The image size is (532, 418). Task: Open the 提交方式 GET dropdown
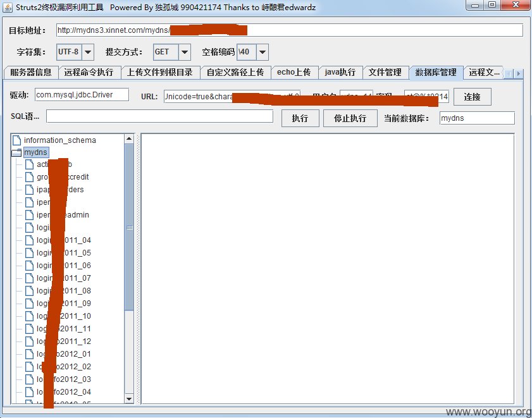coord(185,52)
